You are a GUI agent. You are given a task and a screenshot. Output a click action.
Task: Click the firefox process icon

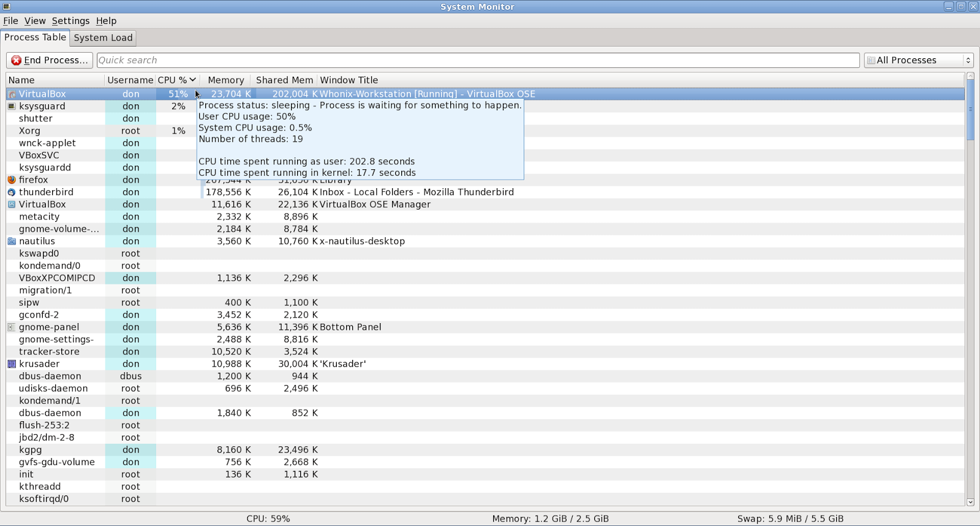[x=12, y=180]
